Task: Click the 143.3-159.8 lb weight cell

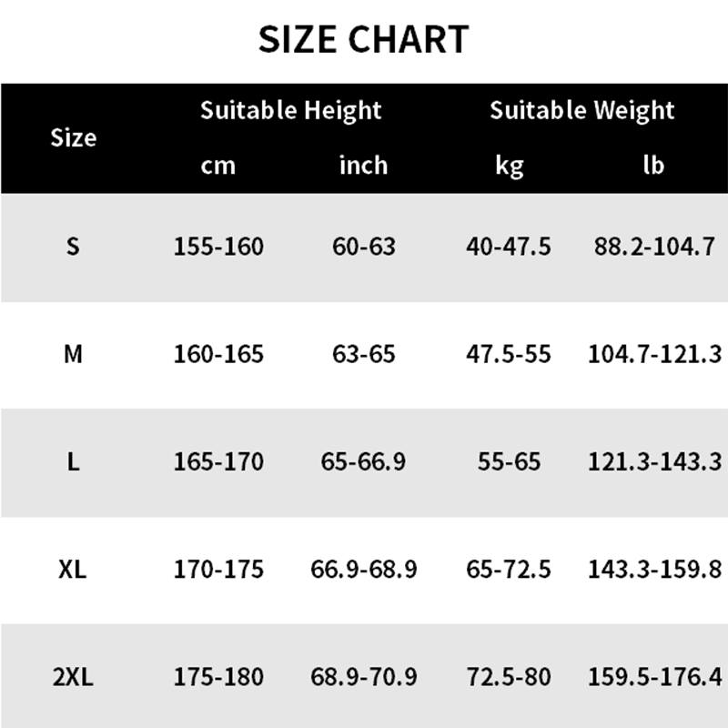Action: tap(654, 570)
